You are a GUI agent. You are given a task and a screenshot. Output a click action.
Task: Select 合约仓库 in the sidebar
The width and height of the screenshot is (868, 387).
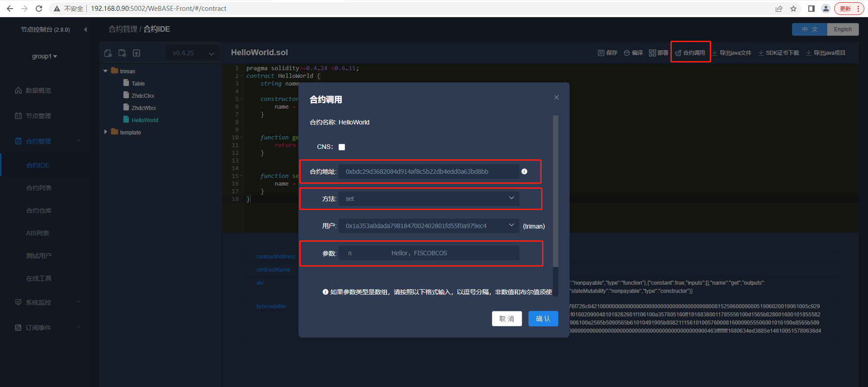(39, 210)
